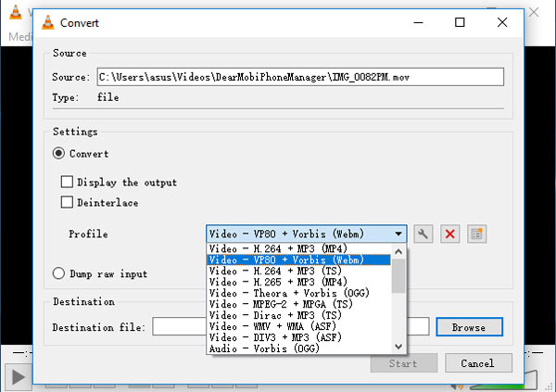Choose Video - H.264 + MP3 (MP4) profile
The width and height of the screenshot is (556, 392).
(299, 248)
